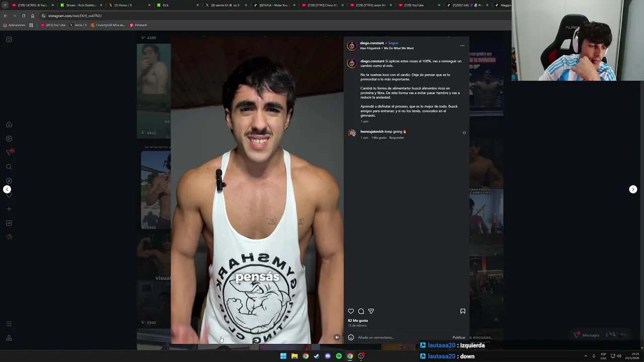
Task: Open the background thumbnail with 4432 views
Action: click(x=153, y=90)
